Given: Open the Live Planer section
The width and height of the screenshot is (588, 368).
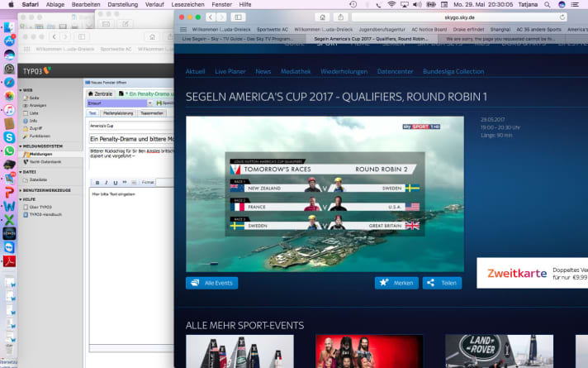Looking at the screenshot, I should pyautogui.click(x=230, y=71).
